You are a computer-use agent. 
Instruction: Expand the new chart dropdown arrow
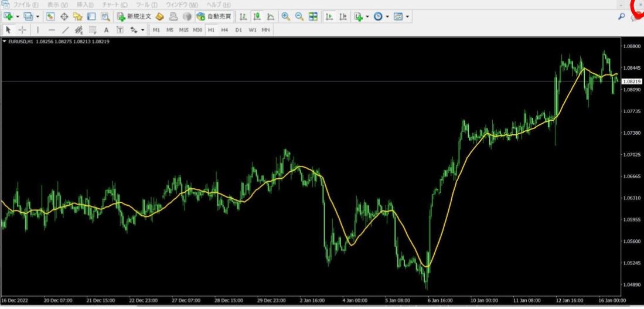[x=18, y=16]
